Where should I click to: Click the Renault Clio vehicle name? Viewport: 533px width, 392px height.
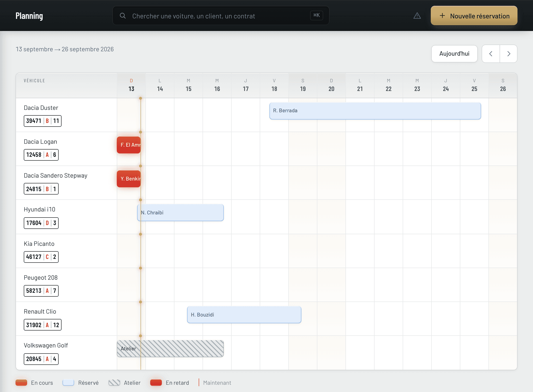[40, 312]
